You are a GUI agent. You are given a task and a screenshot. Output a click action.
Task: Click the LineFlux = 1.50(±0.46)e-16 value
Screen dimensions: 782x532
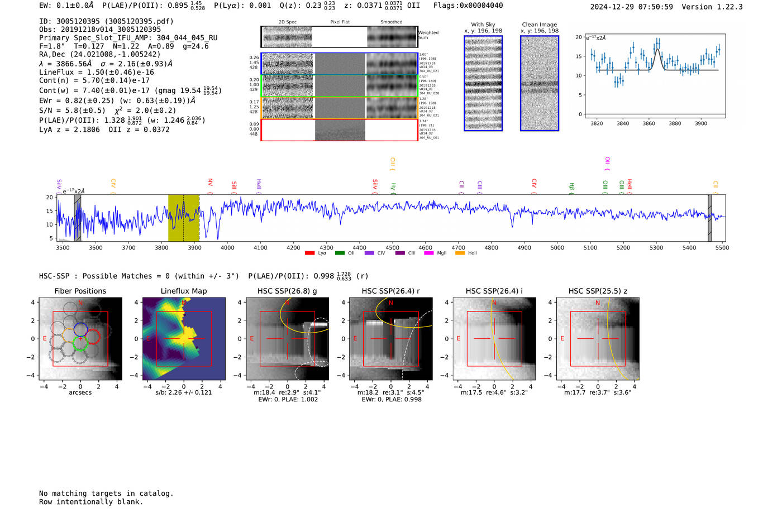97,72
